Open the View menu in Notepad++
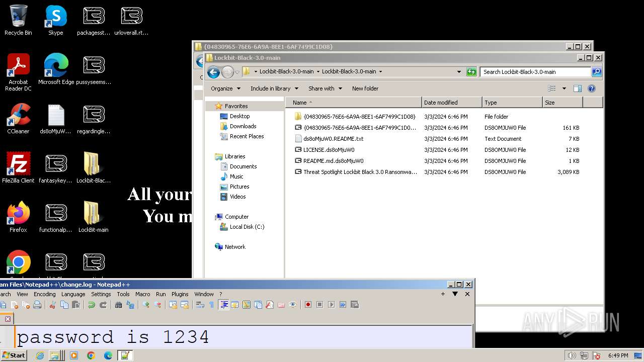The height and width of the screenshot is (362, 644). coord(23,294)
